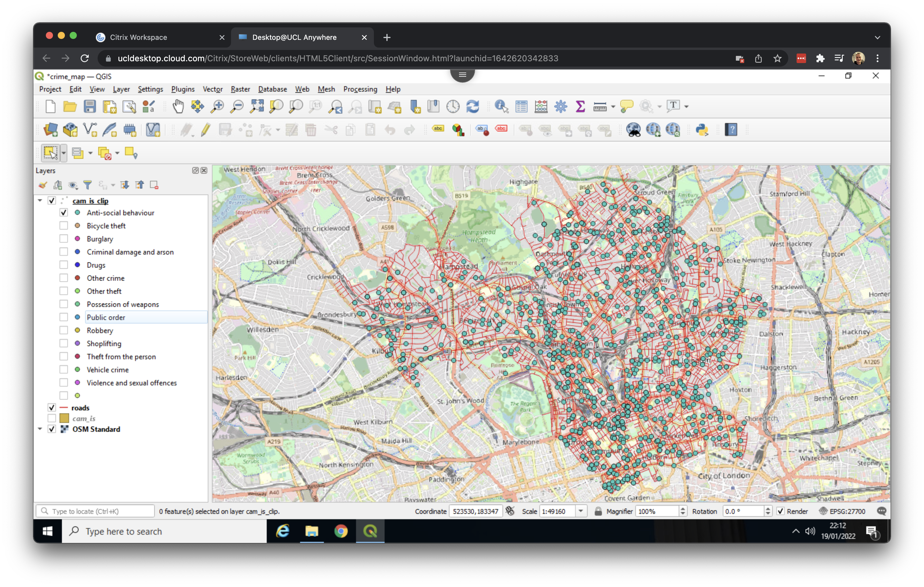Toggle visibility of the roads layer
Image resolution: width=924 pixels, height=587 pixels.
(x=52, y=408)
